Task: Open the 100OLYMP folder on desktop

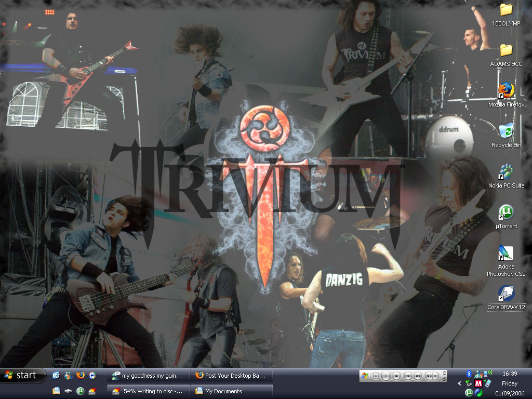Action: pyautogui.click(x=506, y=15)
